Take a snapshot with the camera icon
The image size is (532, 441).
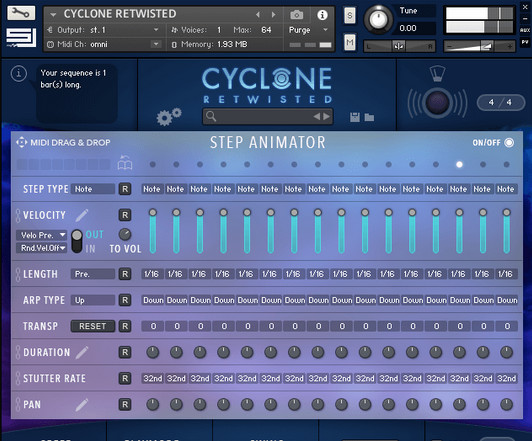pyautogui.click(x=297, y=15)
